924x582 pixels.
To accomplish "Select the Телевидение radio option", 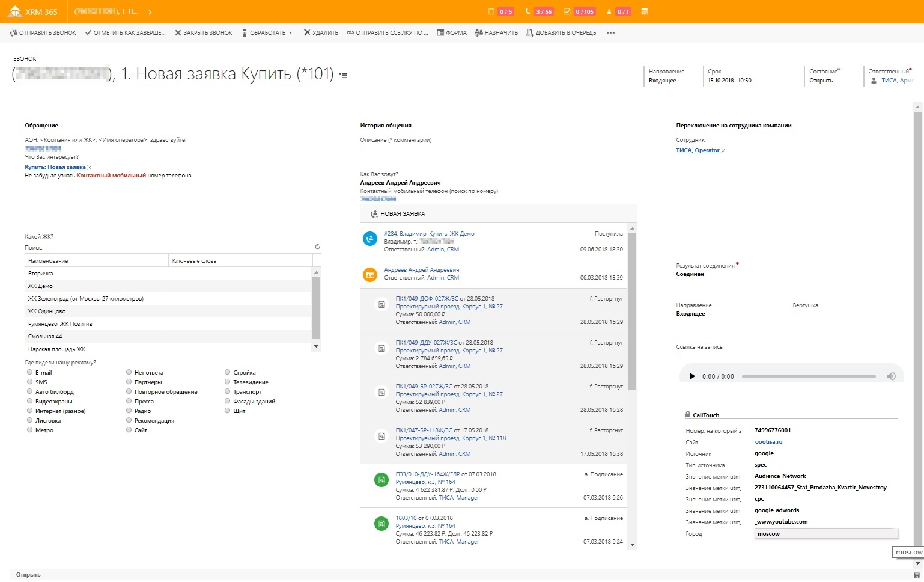I will pos(228,382).
